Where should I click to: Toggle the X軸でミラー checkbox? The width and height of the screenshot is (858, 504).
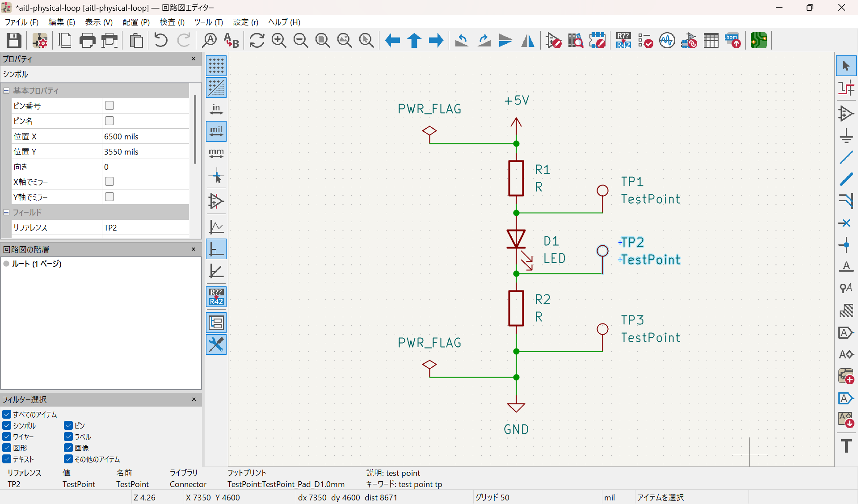coord(109,181)
